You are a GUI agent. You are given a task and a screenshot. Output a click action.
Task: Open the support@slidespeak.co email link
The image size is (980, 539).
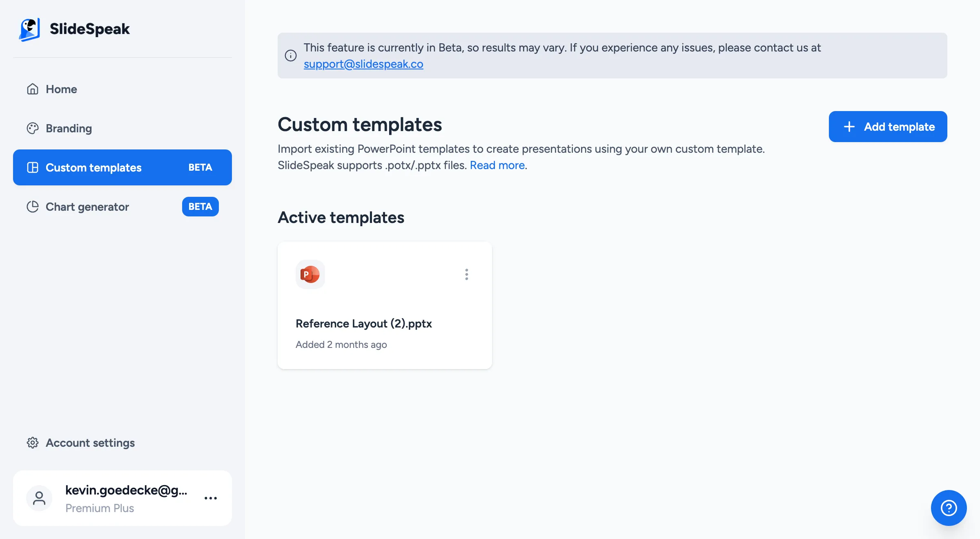pos(363,64)
